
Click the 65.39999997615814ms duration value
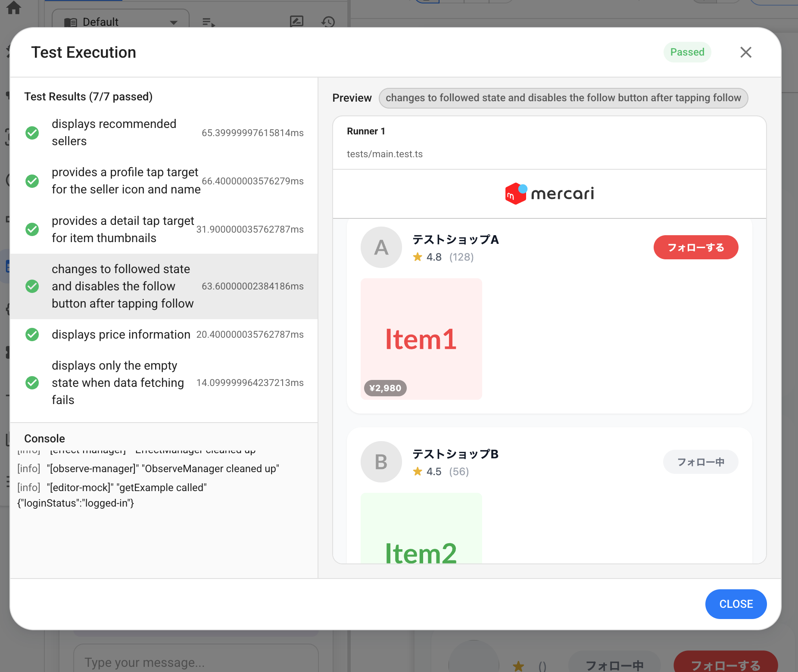pos(252,133)
